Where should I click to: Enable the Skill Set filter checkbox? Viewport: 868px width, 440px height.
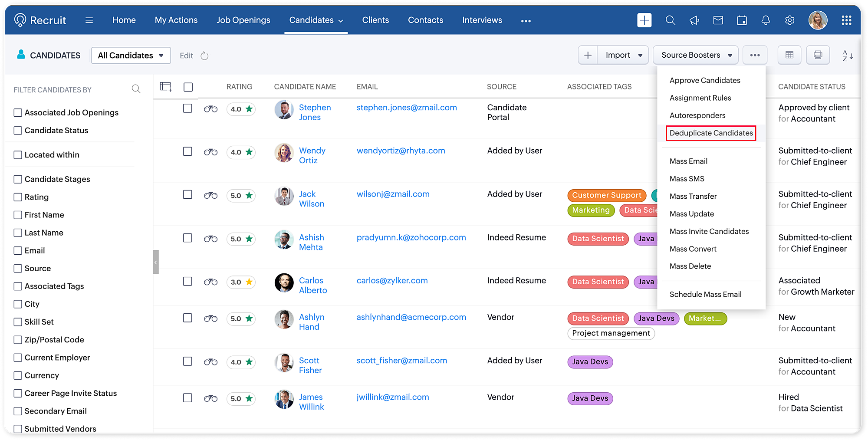pos(18,322)
